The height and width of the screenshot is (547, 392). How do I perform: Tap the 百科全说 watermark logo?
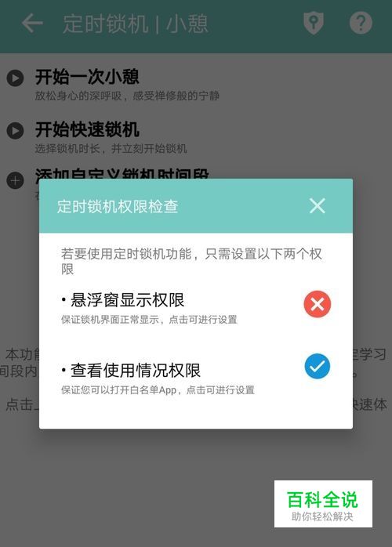[323, 504]
